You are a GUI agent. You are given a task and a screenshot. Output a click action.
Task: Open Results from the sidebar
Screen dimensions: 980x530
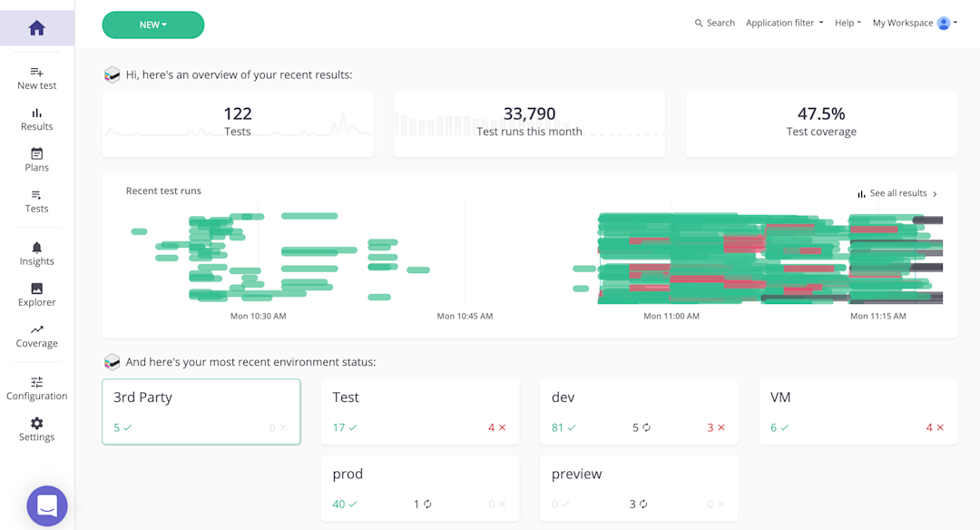pos(37,120)
